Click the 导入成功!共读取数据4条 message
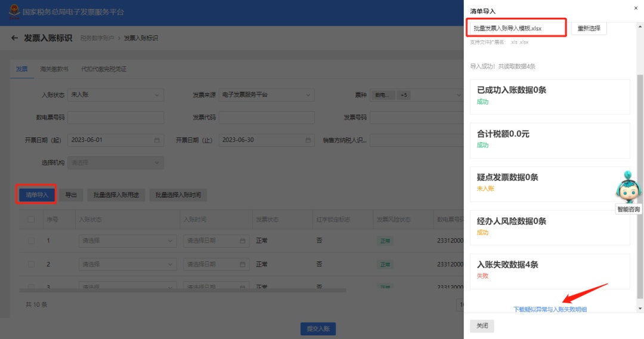This screenshot has width=644, height=339. (503, 66)
